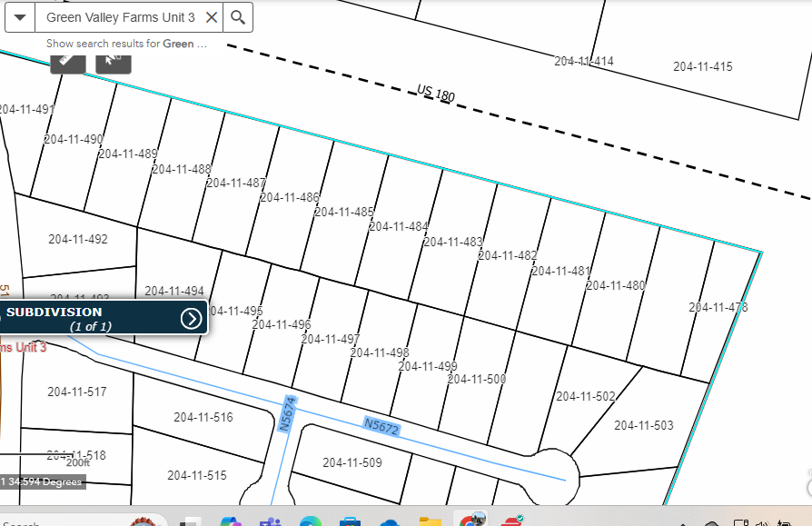Screen dimensions: 812x526
Task: Click the Show search results link
Action: coord(126,44)
